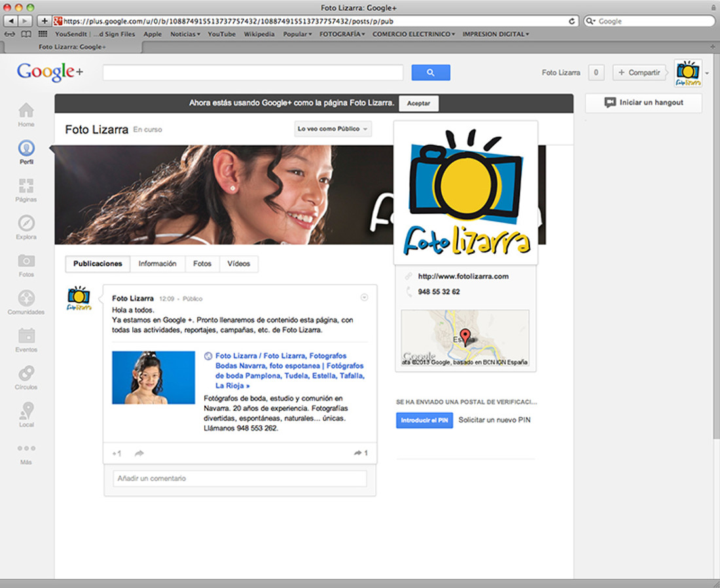Add bookmark with the plus button
Image resolution: width=720 pixels, height=588 pixels.
click(44, 21)
